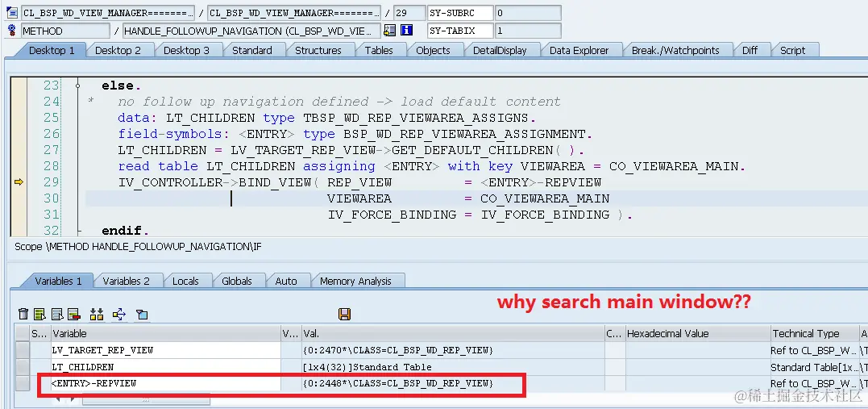
Task: Click the gear event-type icon beside METHOD
Action: tap(11, 30)
